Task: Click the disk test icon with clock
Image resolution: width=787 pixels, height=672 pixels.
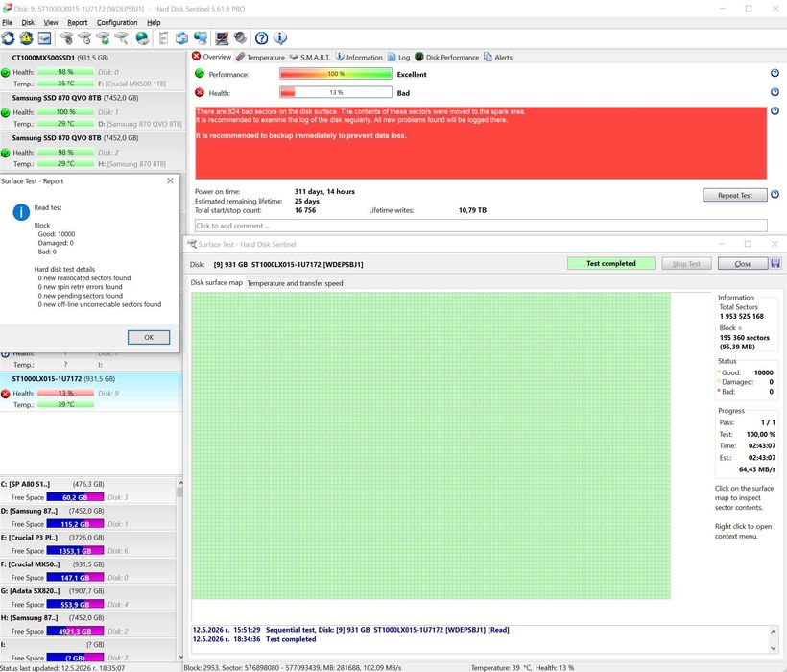Action: coord(84,38)
